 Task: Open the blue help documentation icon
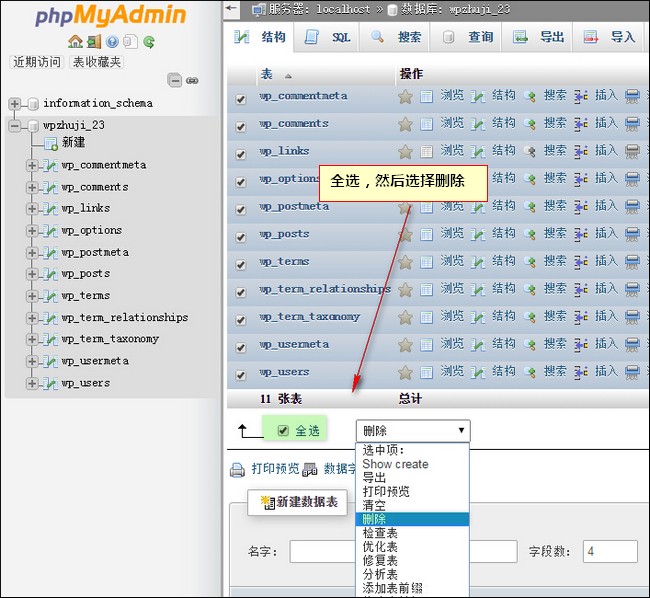(112, 41)
